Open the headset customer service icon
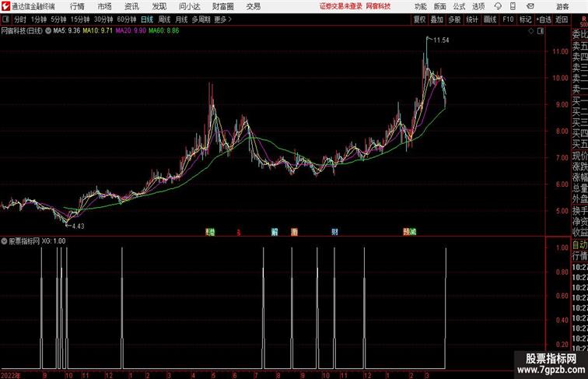This screenshot has height=379, width=588. click(498, 6)
